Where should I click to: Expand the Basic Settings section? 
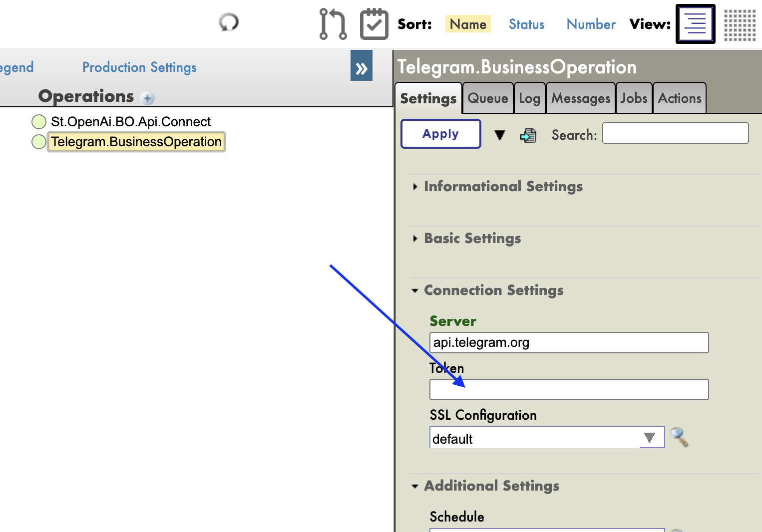[472, 239]
